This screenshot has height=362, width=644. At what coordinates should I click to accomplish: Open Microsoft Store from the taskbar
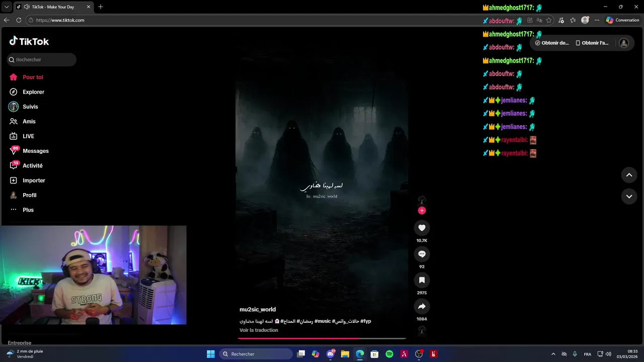[374, 354]
